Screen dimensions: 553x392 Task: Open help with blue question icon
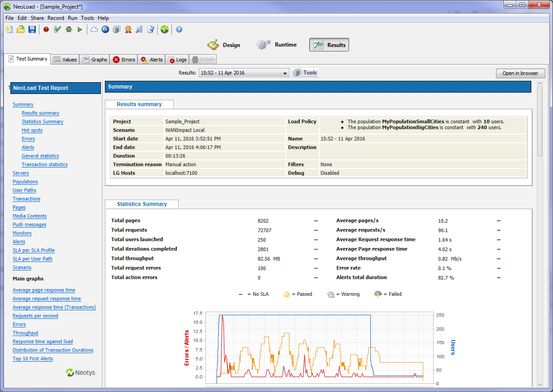(179, 29)
